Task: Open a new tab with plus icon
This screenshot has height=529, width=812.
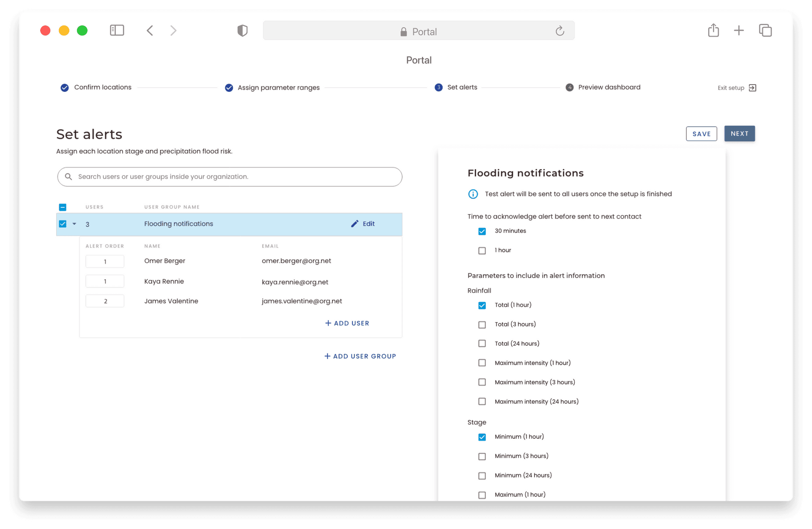Action: pos(739,30)
